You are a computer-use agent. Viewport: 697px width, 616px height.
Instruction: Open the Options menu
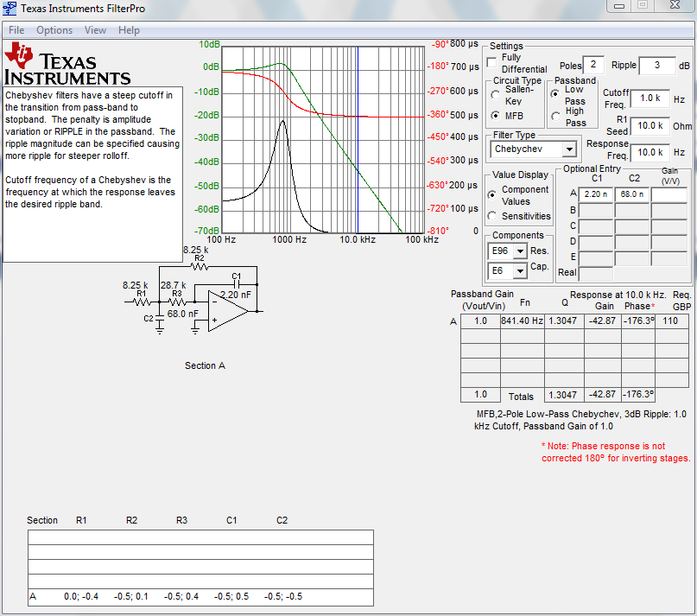[54, 30]
